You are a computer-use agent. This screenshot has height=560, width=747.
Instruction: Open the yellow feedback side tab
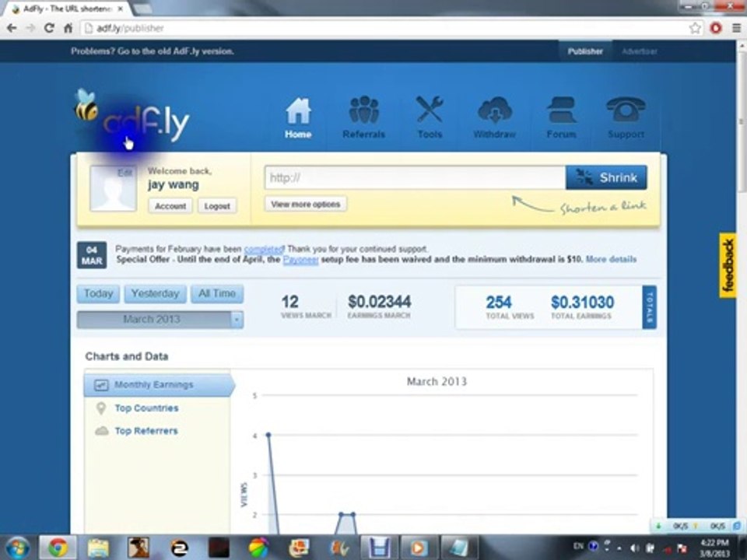(x=728, y=265)
